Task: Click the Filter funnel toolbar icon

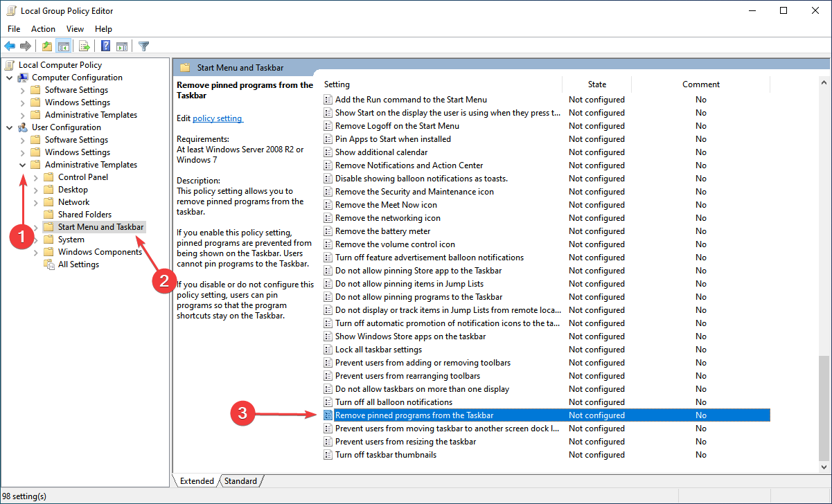Action: 143,46
